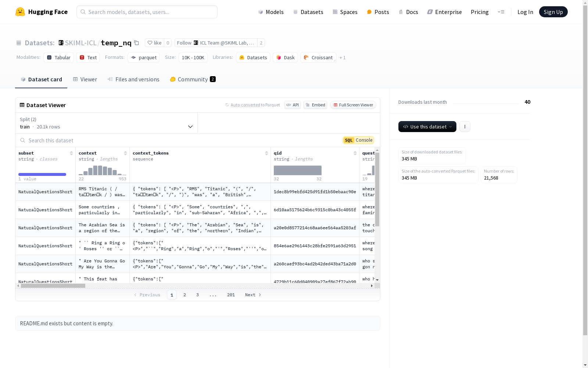Go to page 3 of results
The width and height of the screenshot is (588, 368).
[x=197, y=295]
